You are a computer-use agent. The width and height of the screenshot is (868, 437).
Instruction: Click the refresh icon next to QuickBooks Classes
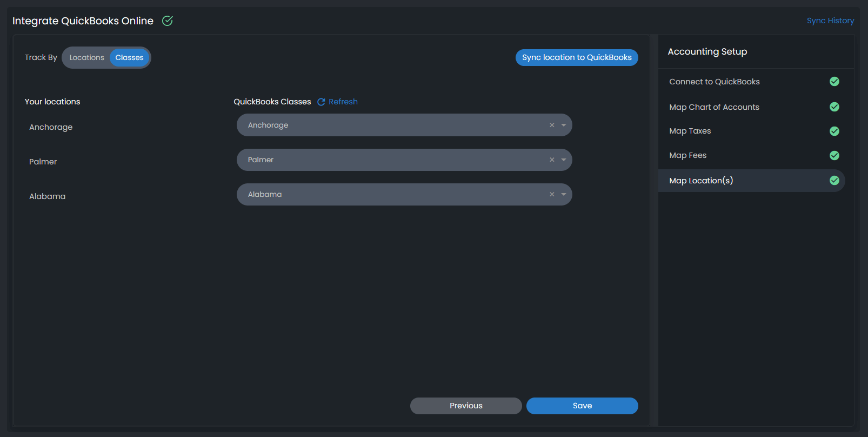click(321, 102)
